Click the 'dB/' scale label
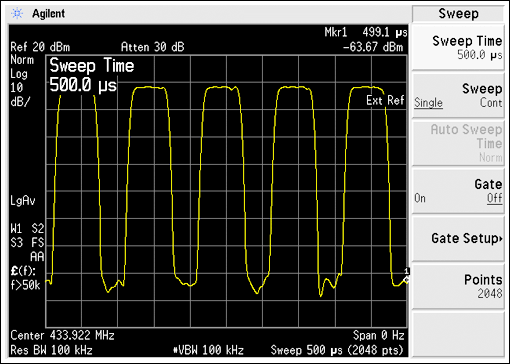The height and width of the screenshot is (364, 510). tap(20, 102)
